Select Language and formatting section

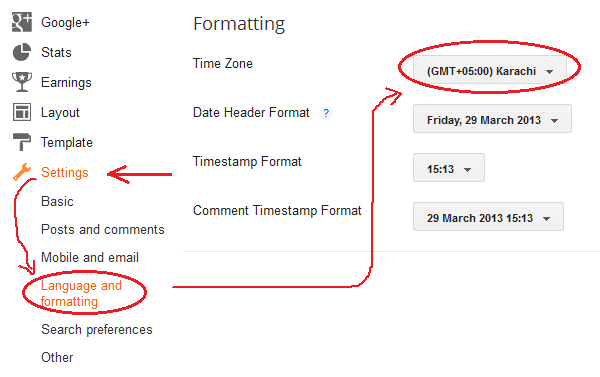[82, 294]
